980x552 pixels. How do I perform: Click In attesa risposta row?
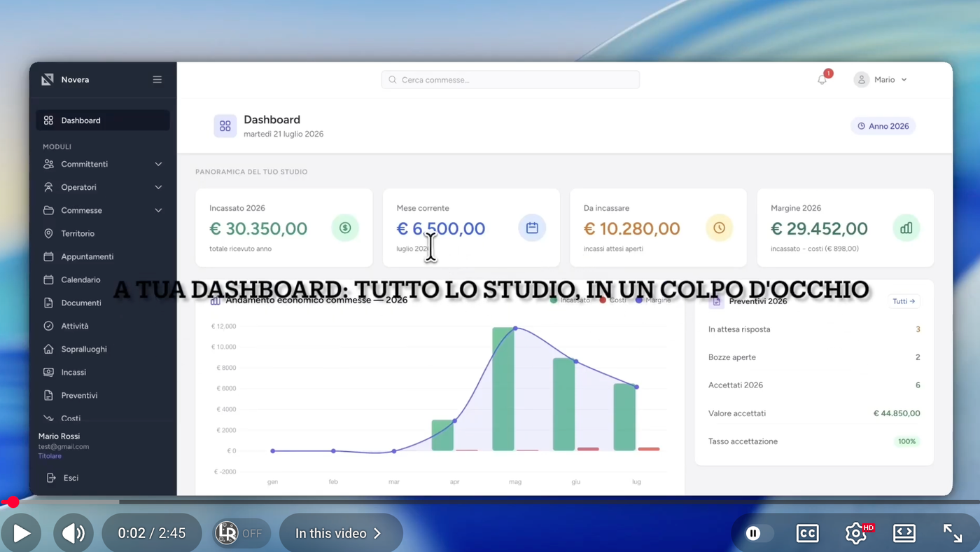(x=814, y=329)
